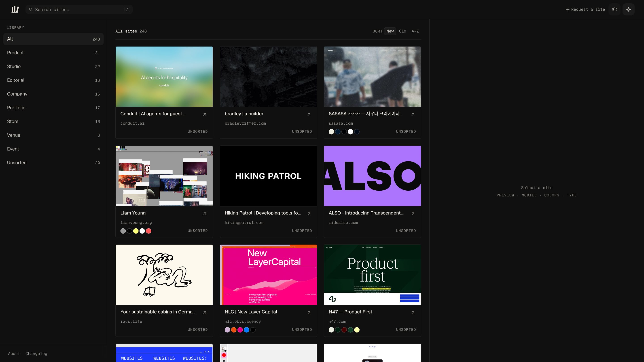The image size is (644, 362).
Task: Click the n47.com domain text
Action: point(337,322)
